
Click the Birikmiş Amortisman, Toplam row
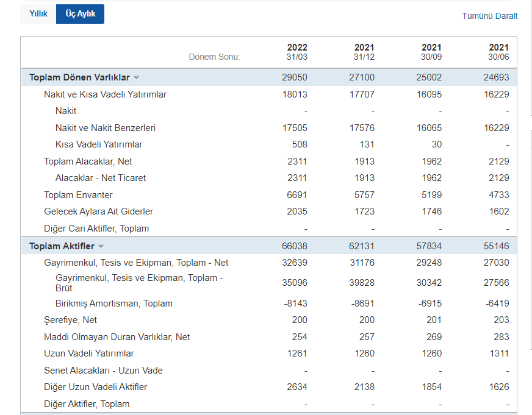click(x=114, y=303)
